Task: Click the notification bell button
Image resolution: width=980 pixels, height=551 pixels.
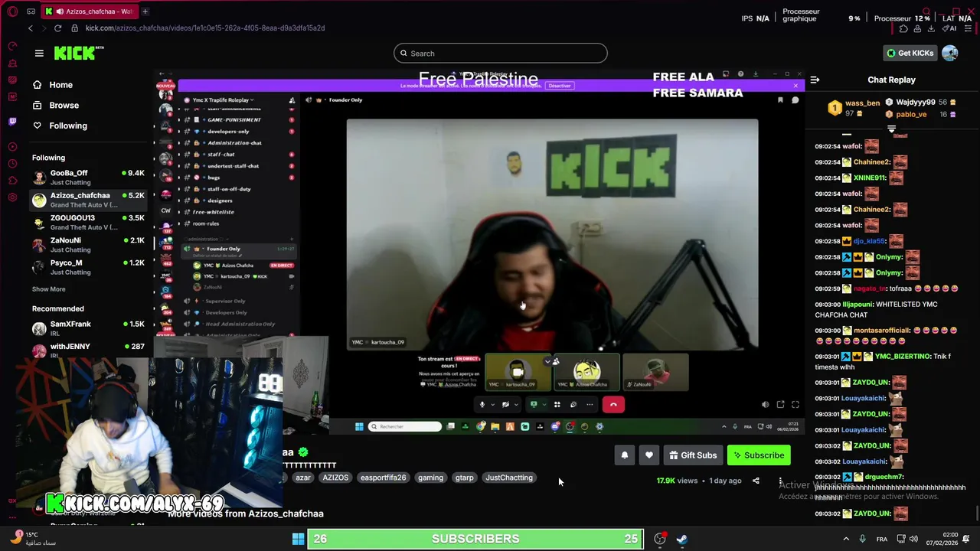Action: pos(624,455)
